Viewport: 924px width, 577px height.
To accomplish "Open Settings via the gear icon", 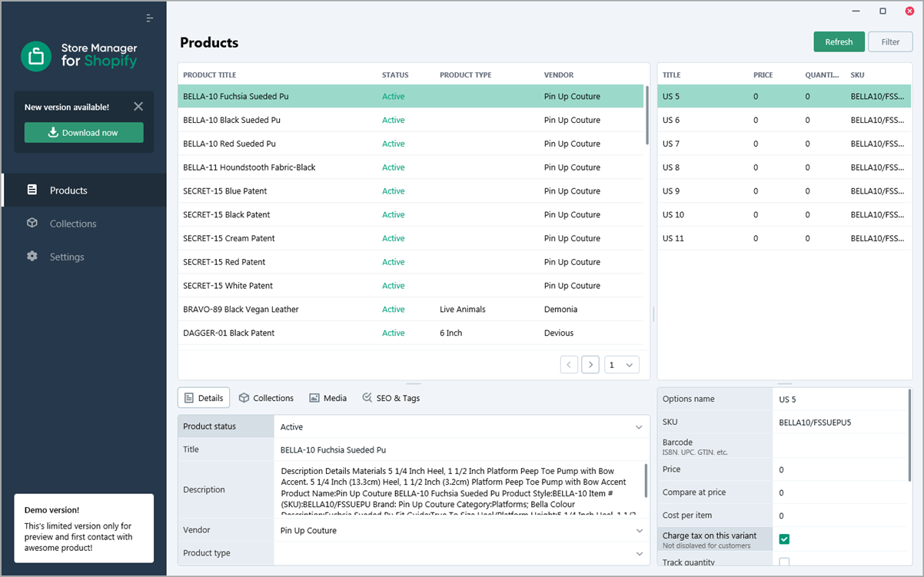I will click(32, 257).
